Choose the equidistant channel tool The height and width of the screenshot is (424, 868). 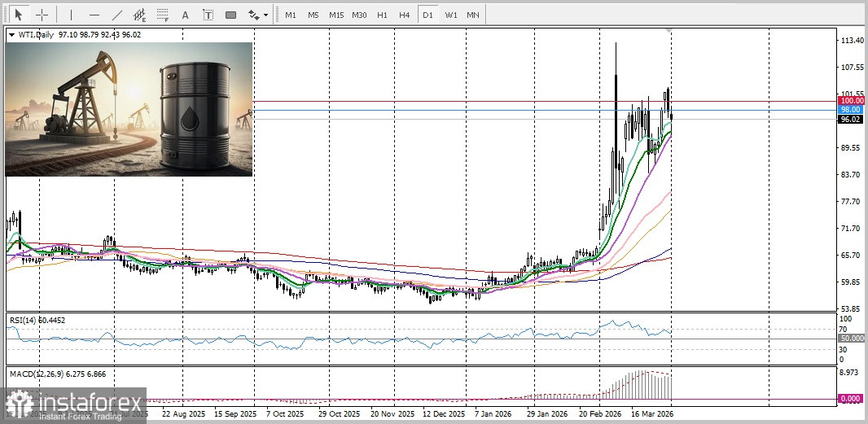pos(139,15)
